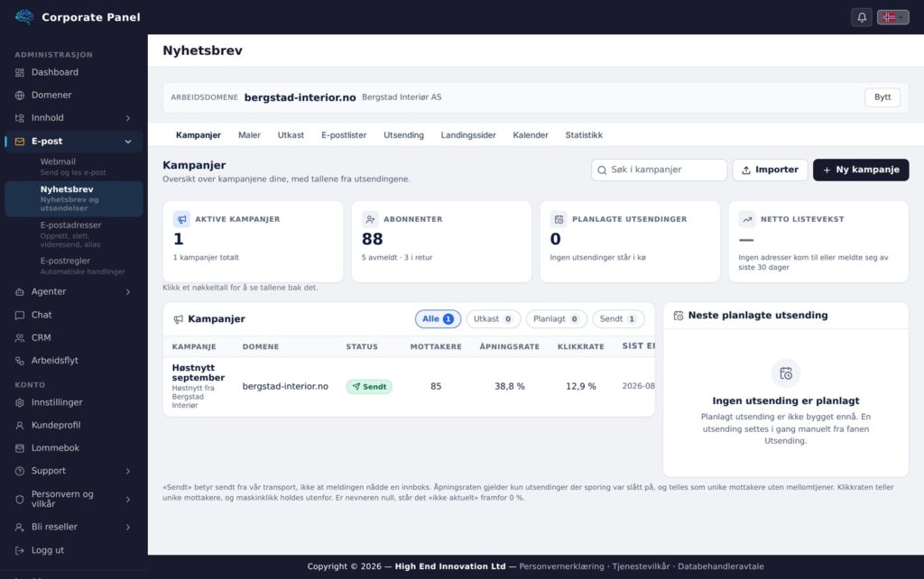
Task: Expand the Bli reseller submenu
Action: tap(128, 528)
